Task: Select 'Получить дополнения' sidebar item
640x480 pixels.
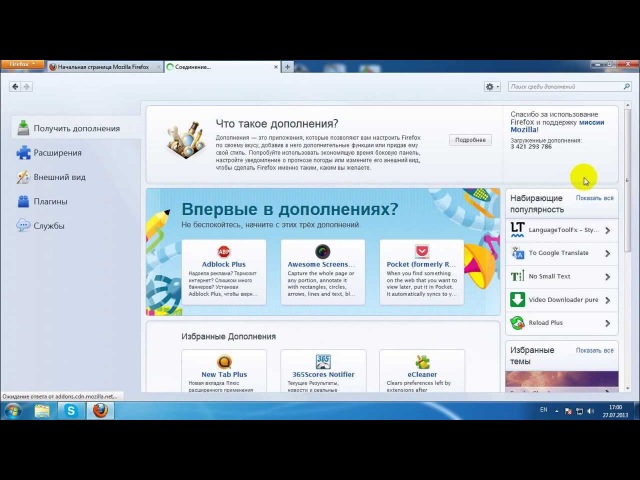Action: pyautogui.click(x=77, y=128)
